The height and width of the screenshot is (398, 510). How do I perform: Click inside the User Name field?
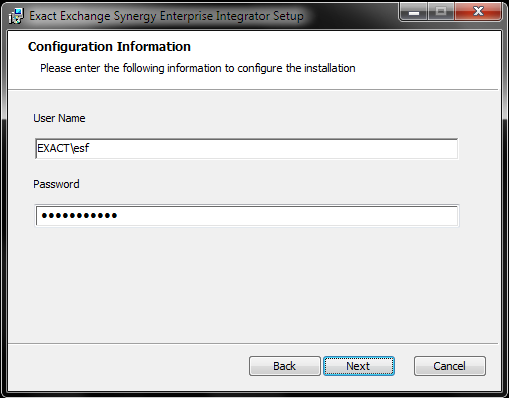(x=247, y=149)
